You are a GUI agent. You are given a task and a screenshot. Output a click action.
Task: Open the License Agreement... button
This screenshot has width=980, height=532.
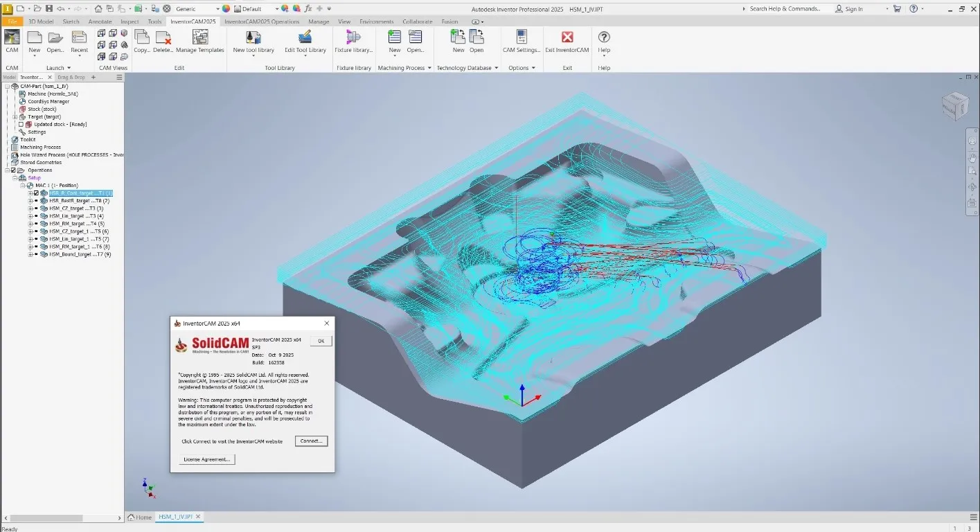[207, 459]
